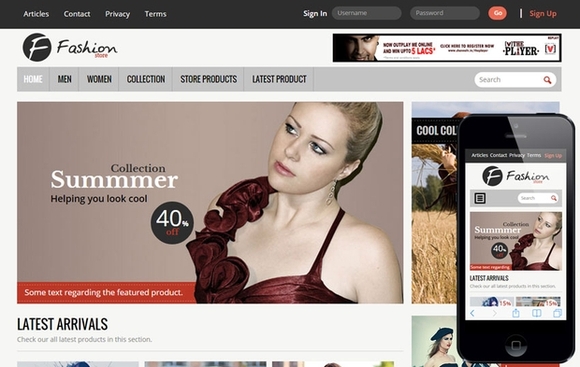Viewport: 580px width, 367px height.
Task: Tap the phone search magnifier icon
Action: (x=553, y=198)
